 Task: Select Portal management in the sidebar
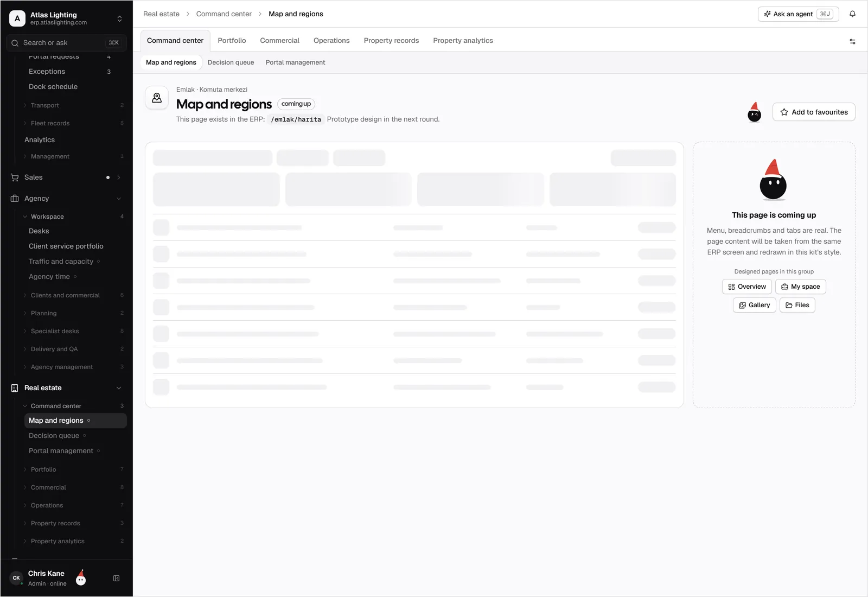point(61,451)
